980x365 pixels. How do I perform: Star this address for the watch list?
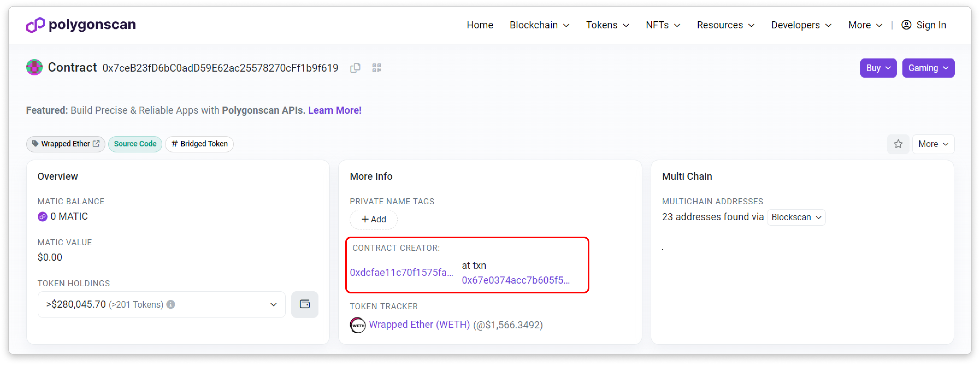[898, 144]
